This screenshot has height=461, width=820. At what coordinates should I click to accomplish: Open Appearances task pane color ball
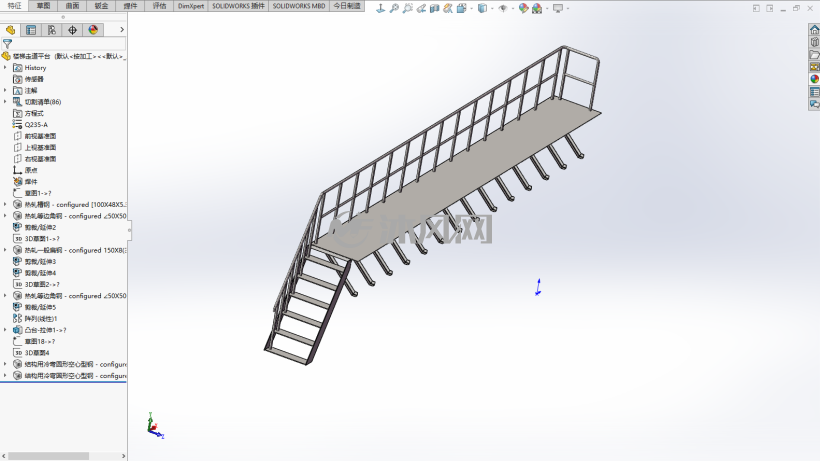814,79
